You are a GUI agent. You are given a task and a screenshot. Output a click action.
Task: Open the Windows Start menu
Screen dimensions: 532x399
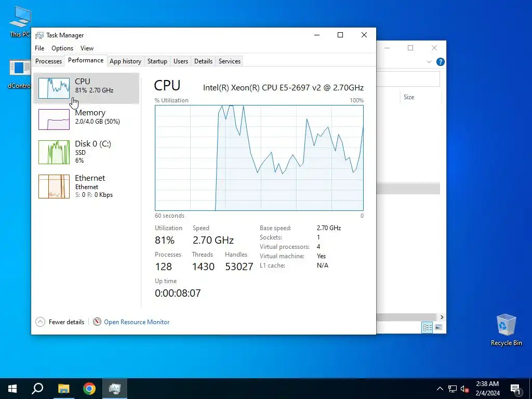coord(12,389)
